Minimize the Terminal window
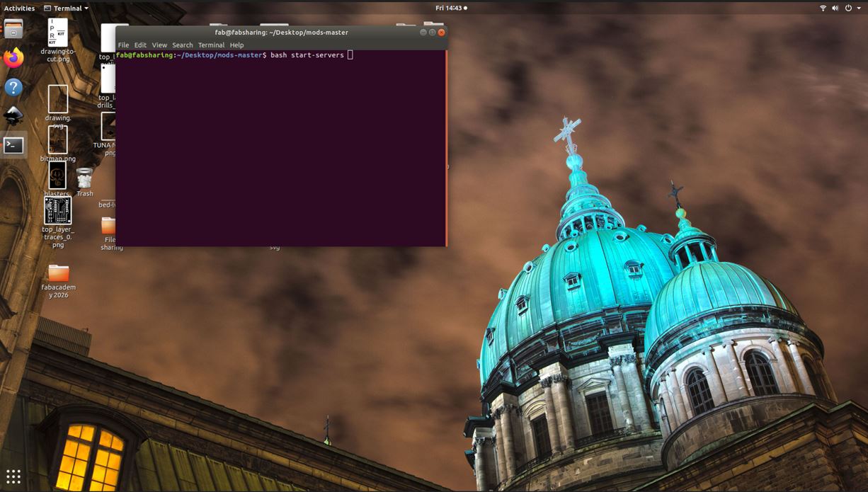The width and height of the screenshot is (868, 492). click(423, 32)
